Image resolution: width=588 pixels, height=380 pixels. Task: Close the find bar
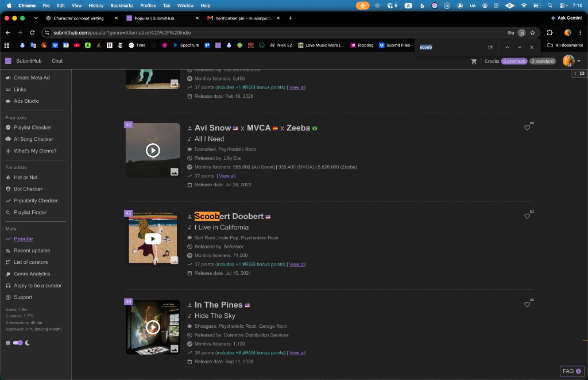point(532,47)
